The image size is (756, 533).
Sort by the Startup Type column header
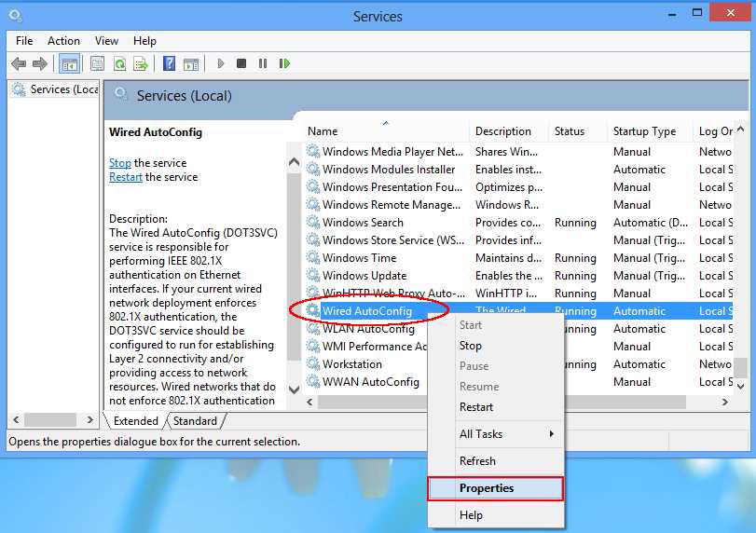pos(650,131)
